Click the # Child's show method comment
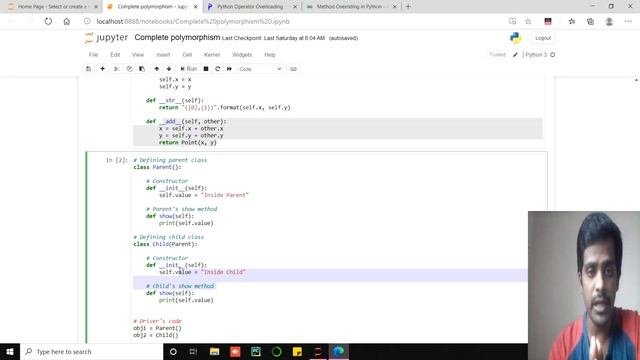This screenshot has width=640, height=360. point(180,286)
